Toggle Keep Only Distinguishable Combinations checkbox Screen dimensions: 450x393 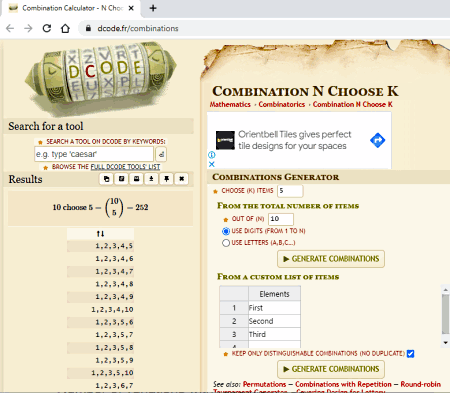(411, 354)
